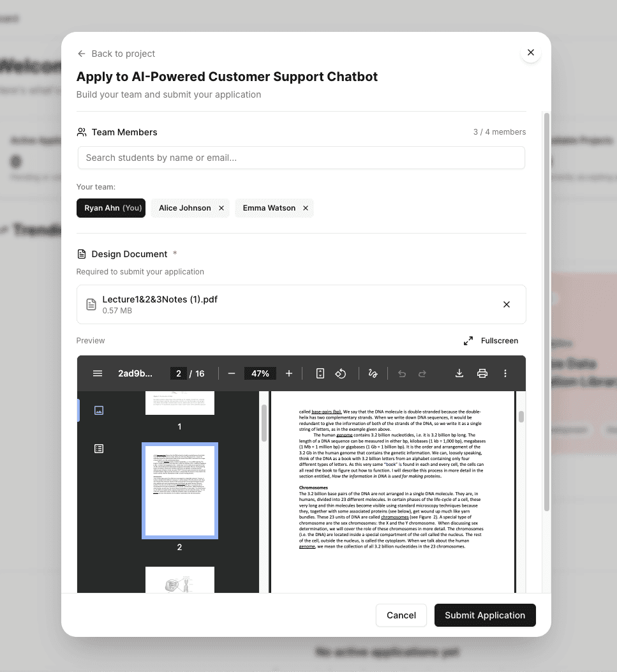Image resolution: width=617 pixels, height=672 pixels.
Task: Open the PDF viewer more actions menu
Action: coord(505,373)
